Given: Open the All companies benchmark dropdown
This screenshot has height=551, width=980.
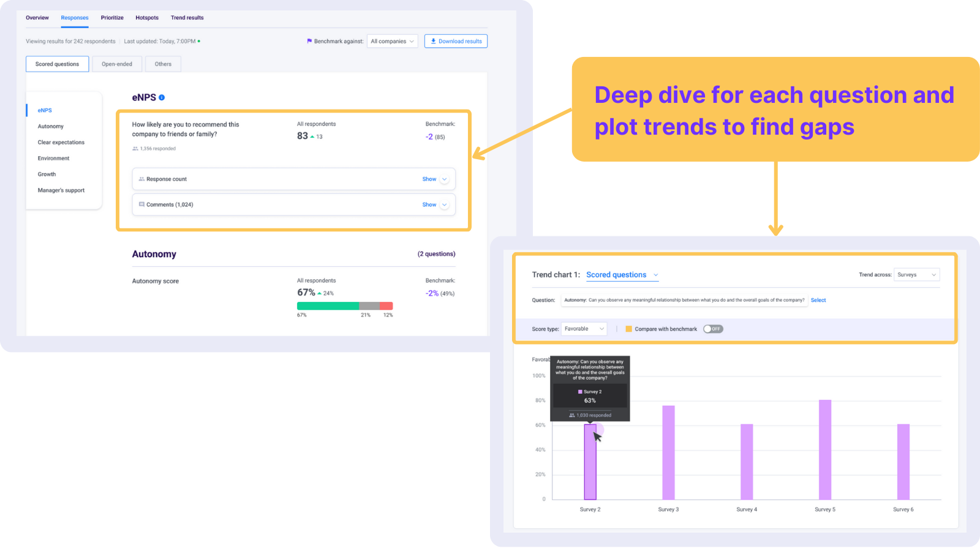Looking at the screenshot, I should pos(392,41).
